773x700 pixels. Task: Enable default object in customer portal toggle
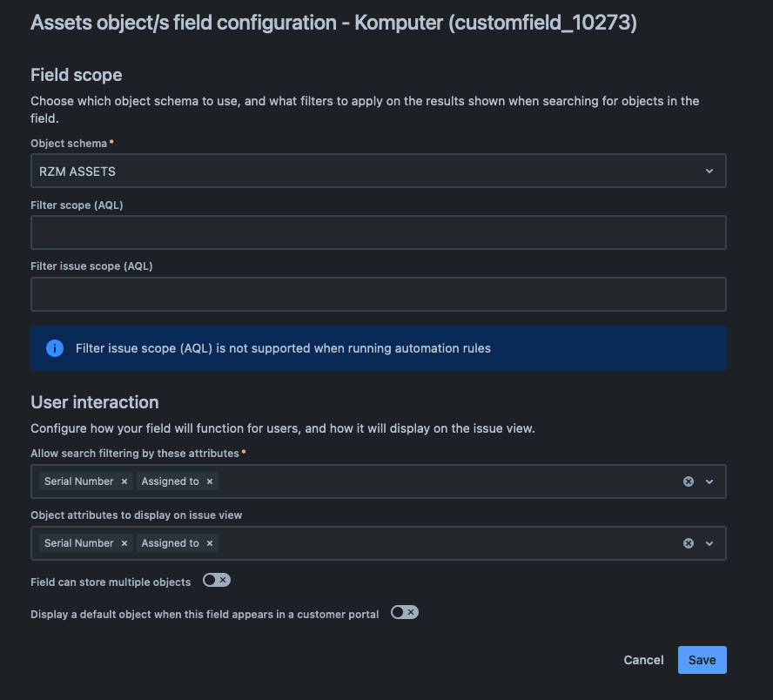coord(405,612)
